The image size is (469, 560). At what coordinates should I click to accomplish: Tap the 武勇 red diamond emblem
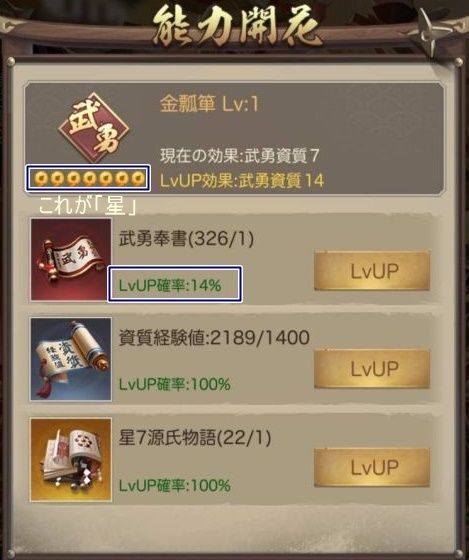tap(94, 128)
